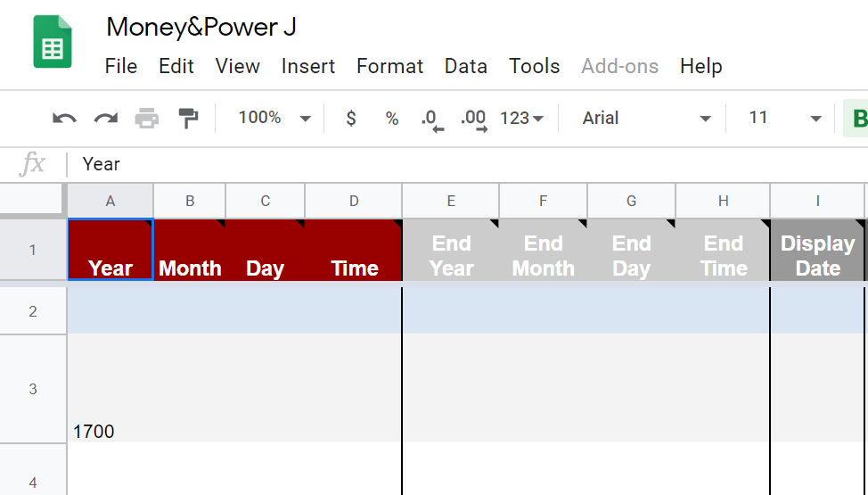
Task: Open the 100% zoom dropdown
Action: (x=274, y=118)
